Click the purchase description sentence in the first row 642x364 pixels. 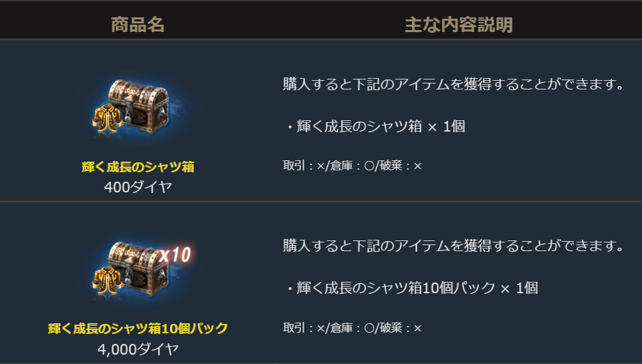tap(453, 85)
